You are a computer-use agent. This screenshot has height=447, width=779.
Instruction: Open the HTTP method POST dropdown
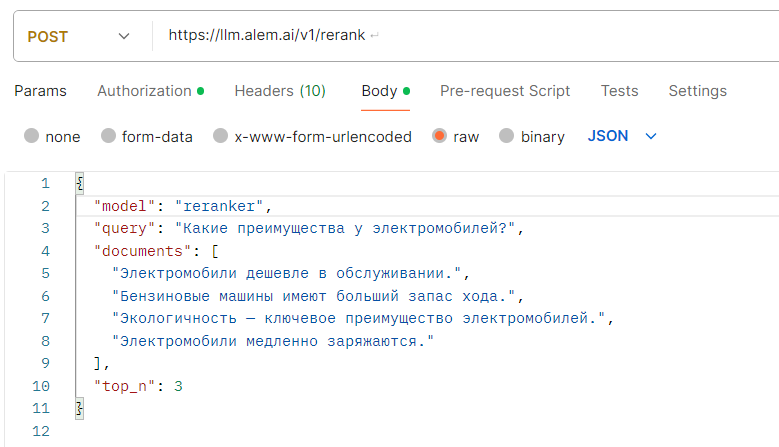point(78,36)
